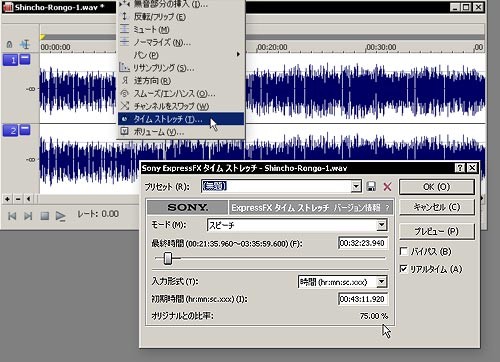
Task: Collapse channel 2 minus button
Action: tap(25, 130)
